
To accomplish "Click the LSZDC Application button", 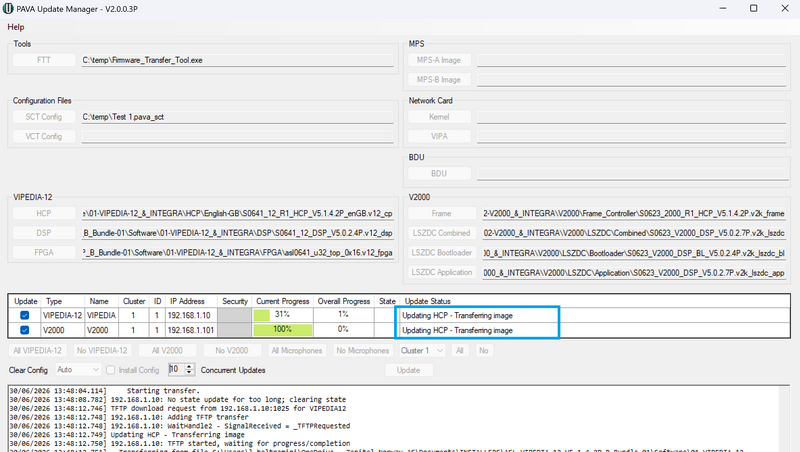I will 442,272.
